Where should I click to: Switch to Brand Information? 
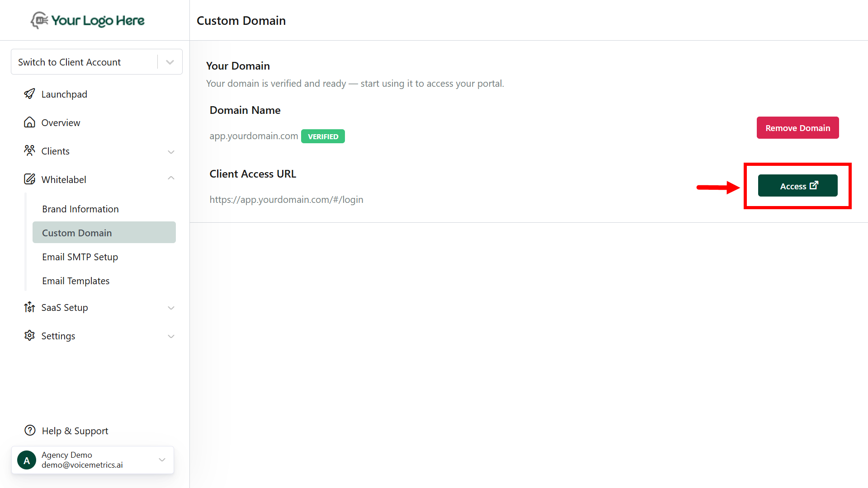(x=80, y=209)
